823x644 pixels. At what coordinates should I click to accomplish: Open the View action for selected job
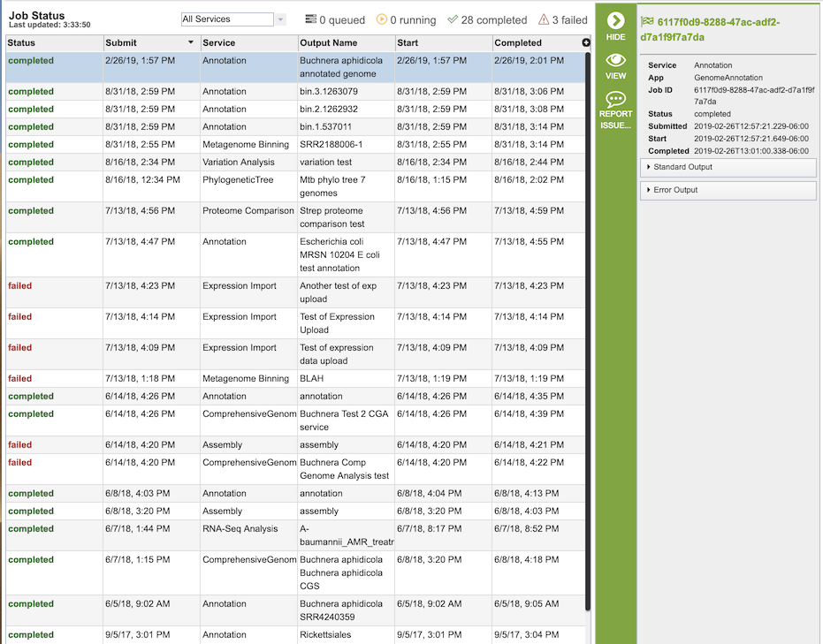point(615,66)
